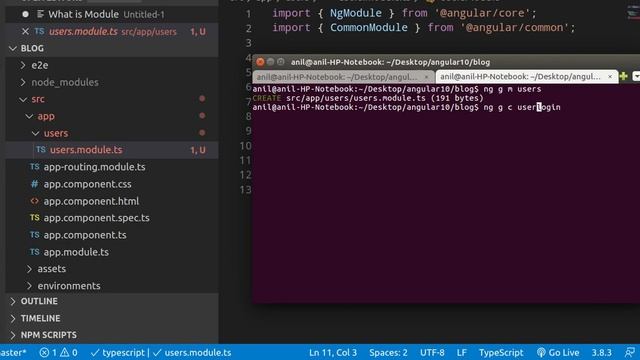
Task: Open the errors count in status bar
Action: click(x=48, y=353)
